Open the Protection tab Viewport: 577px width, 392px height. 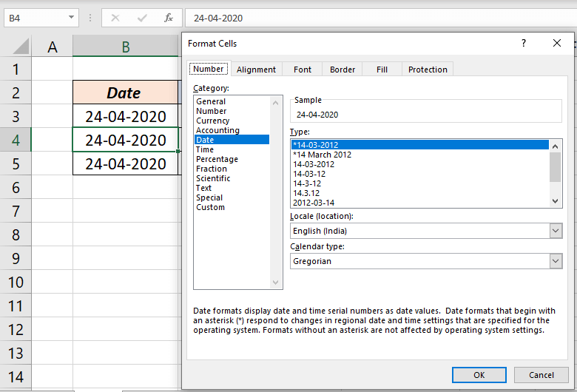tap(428, 70)
